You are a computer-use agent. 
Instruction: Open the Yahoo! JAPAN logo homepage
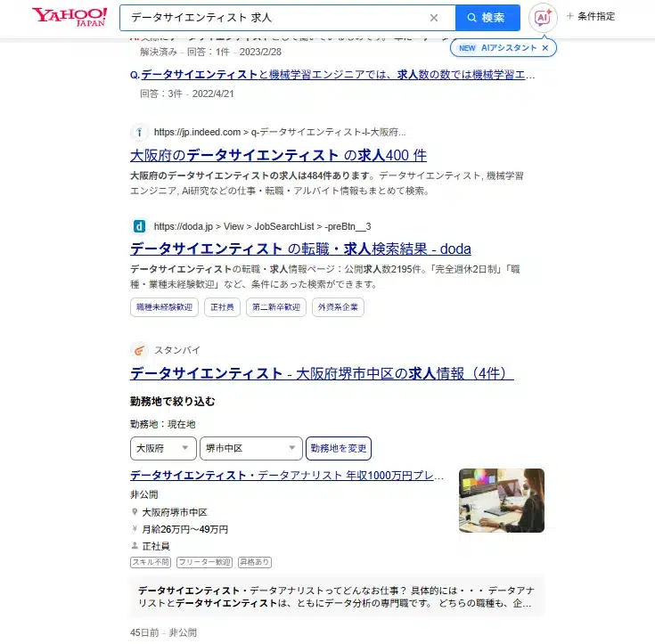point(70,17)
